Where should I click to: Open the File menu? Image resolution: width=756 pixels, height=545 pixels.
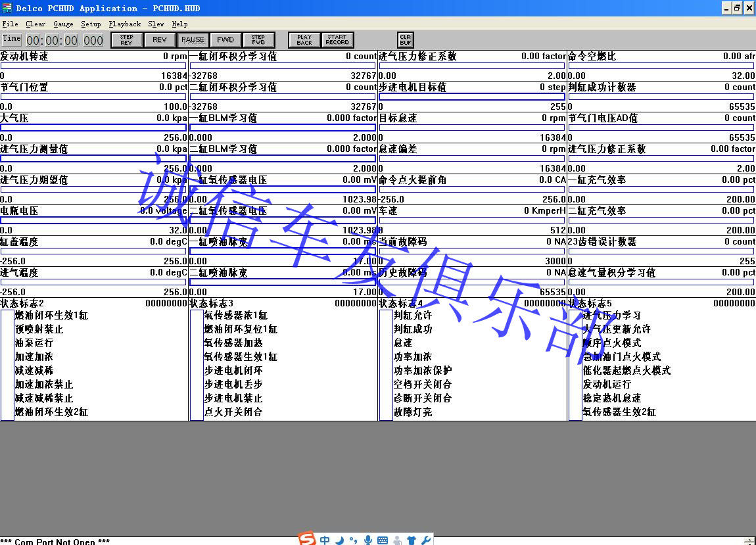[10, 24]
